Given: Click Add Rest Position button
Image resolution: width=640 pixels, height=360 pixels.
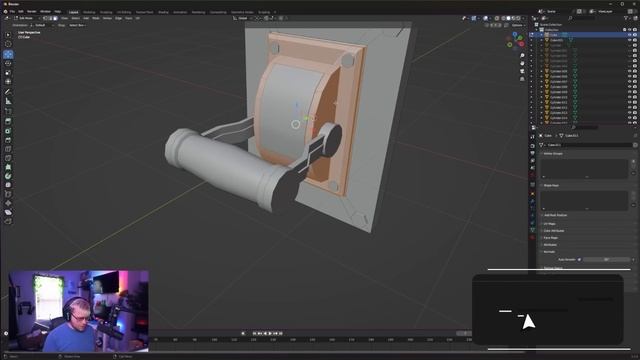Looking at the screenshot, I should tap(556, 215).
